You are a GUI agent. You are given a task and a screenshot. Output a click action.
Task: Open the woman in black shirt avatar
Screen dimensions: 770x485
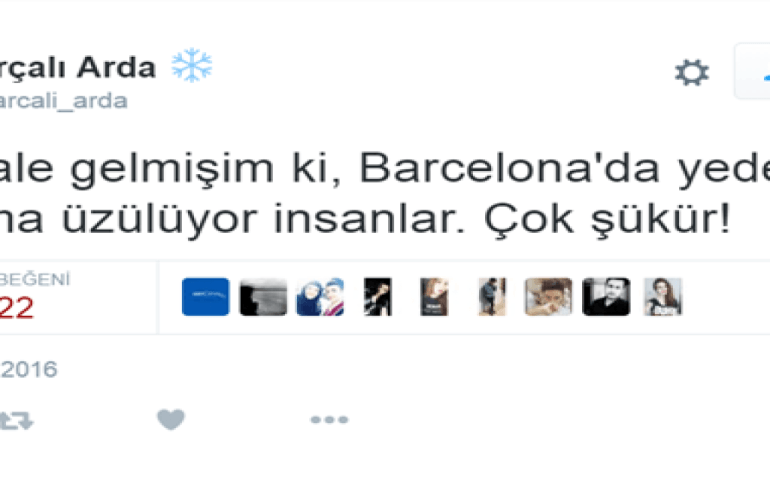pyautogui.click(x=435, y=296)
